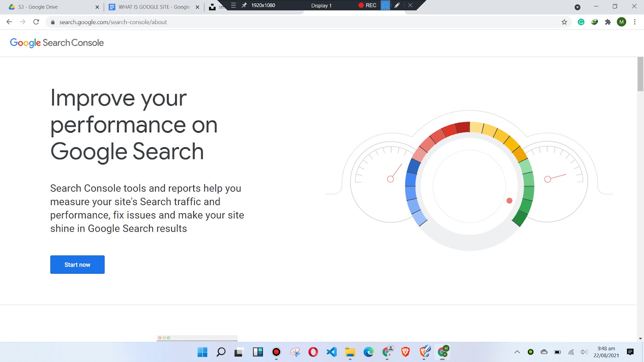Open the Snipping Tool on the taskbar

coord(295,352)
